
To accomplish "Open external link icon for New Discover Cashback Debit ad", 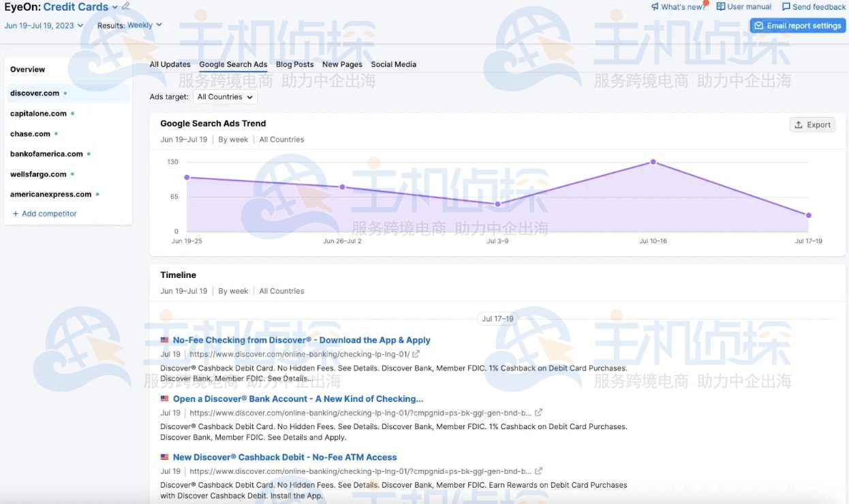I will 538,471.
